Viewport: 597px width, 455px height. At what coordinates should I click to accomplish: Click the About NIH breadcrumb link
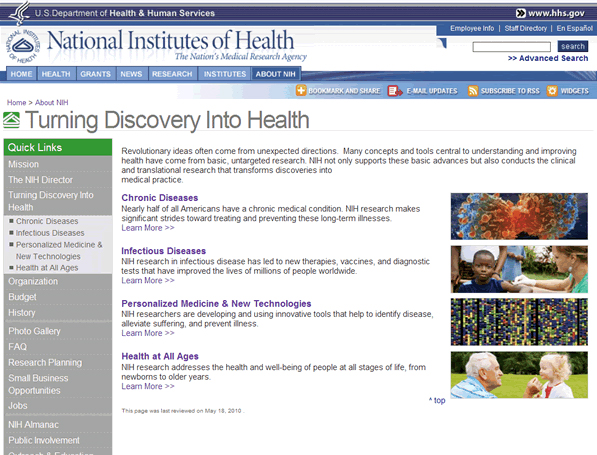pyautogui.click(x=52, y=102)
